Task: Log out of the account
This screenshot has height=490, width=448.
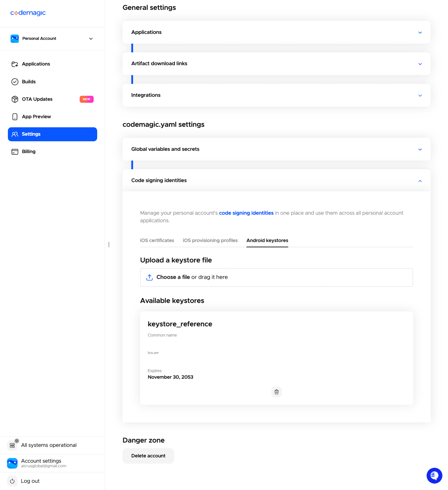Action: (30, 481)
